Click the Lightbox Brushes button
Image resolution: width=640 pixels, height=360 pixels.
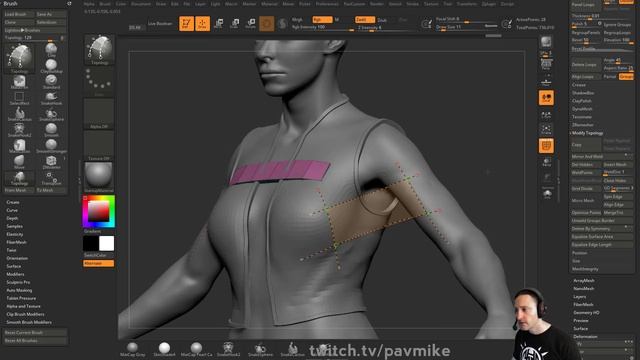point(35,30)
